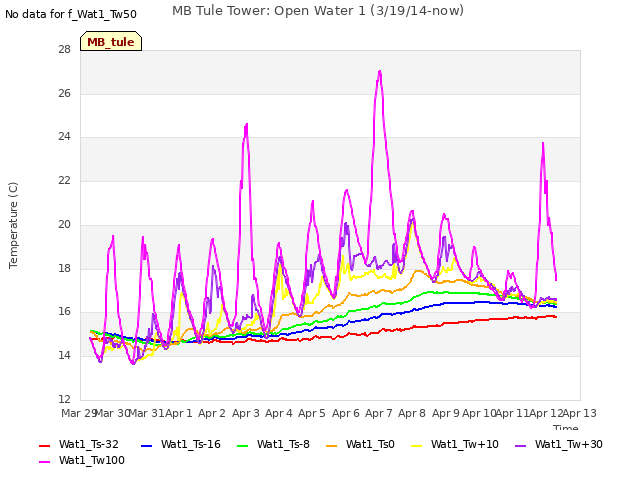The image size is (640, 480).
Task: Toggle the Wat1_Ts-8 legend label
Action: tap(283, 444)
